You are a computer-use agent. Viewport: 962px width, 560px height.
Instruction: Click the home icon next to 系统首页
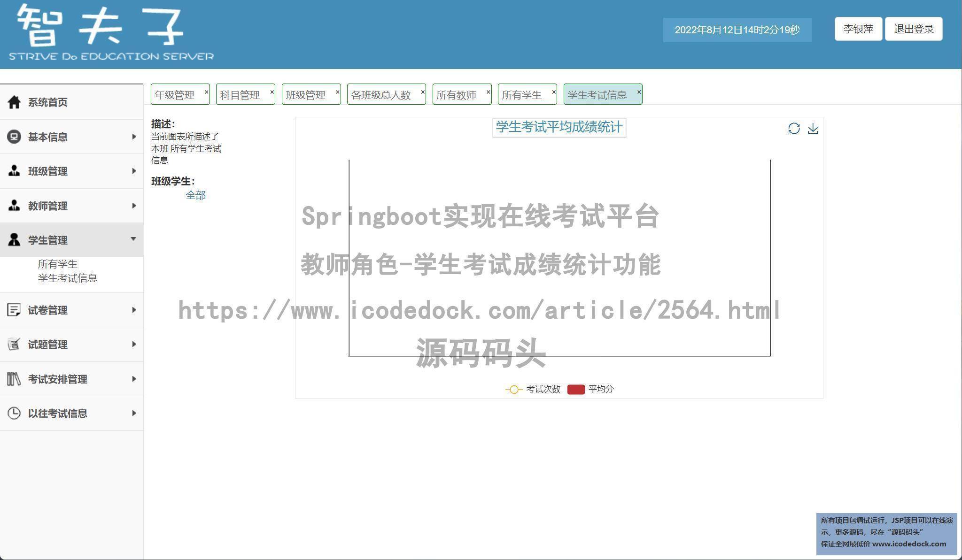[14, 102]
